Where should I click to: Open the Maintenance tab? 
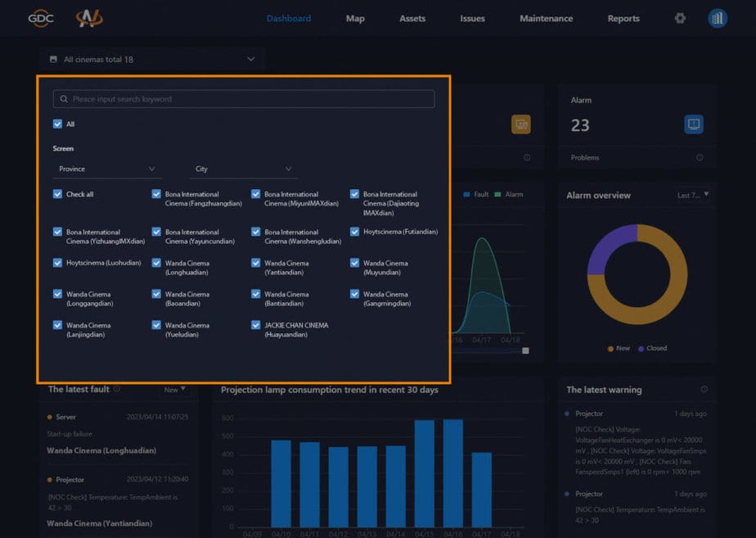(547, 18)
